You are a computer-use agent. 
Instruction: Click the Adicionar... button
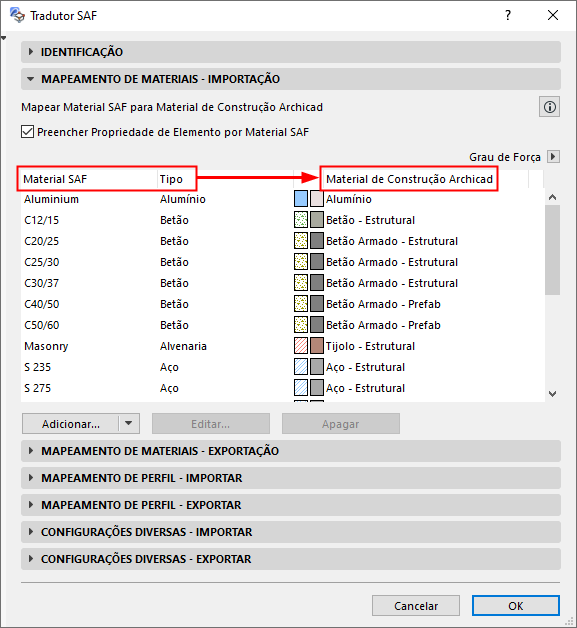pyautogui.click(x=71, y=423)
